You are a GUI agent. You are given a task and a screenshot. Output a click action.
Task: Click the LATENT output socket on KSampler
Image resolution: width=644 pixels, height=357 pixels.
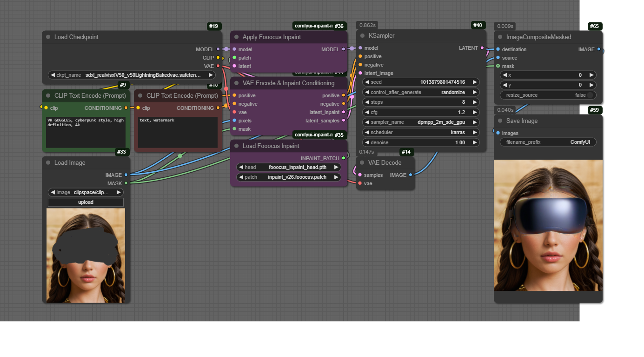click(482, 48)
